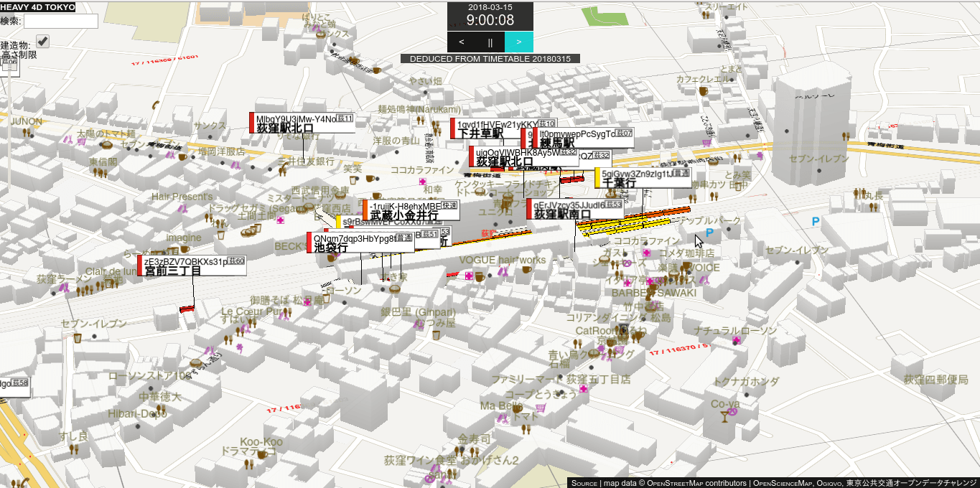Select the 荻窪駅北口 荻11 bus label
The image size is (980, 488).
[302, 123]
